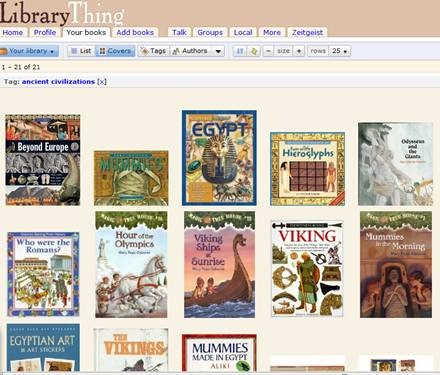Switch to Covers view
This screenshot has height=375, width=440.
pyautogui.click(x=115, y=51)
